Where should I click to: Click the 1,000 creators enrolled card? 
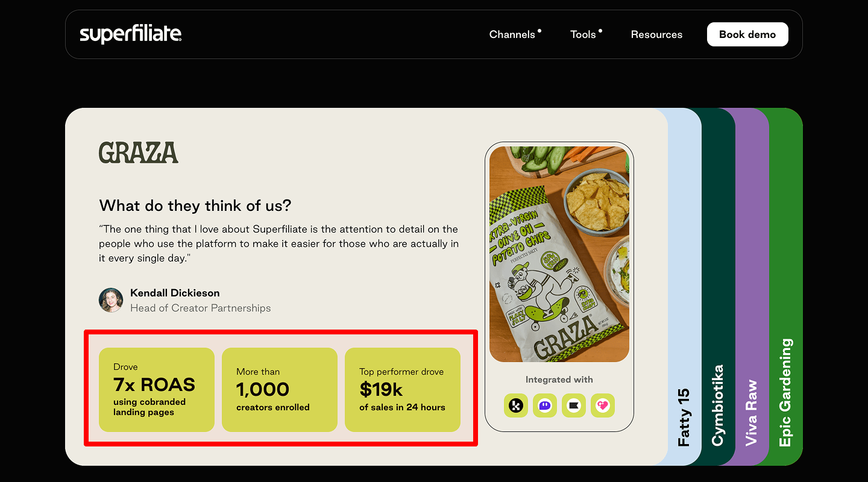pyautogui.click(x=279, y=389)
